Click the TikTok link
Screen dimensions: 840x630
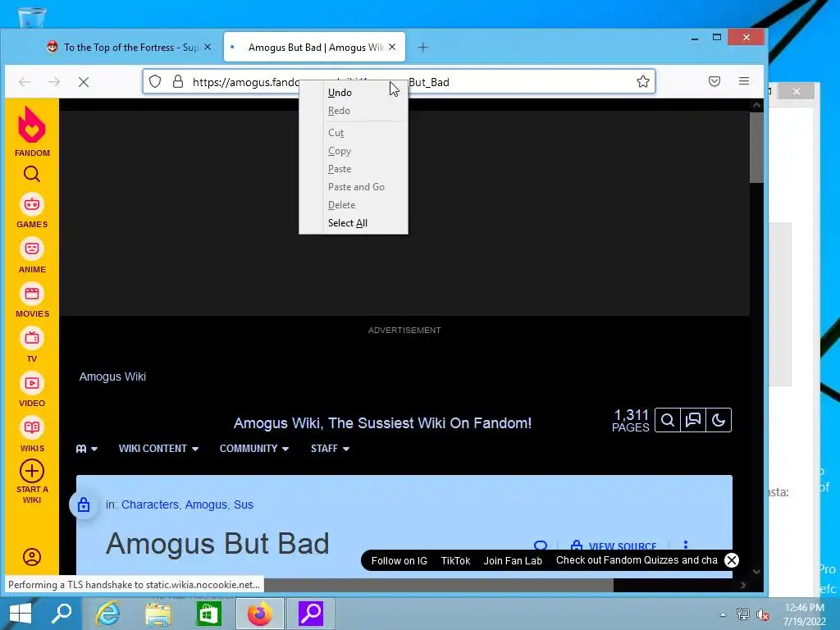pyautogui.click(x=455, y=561)
